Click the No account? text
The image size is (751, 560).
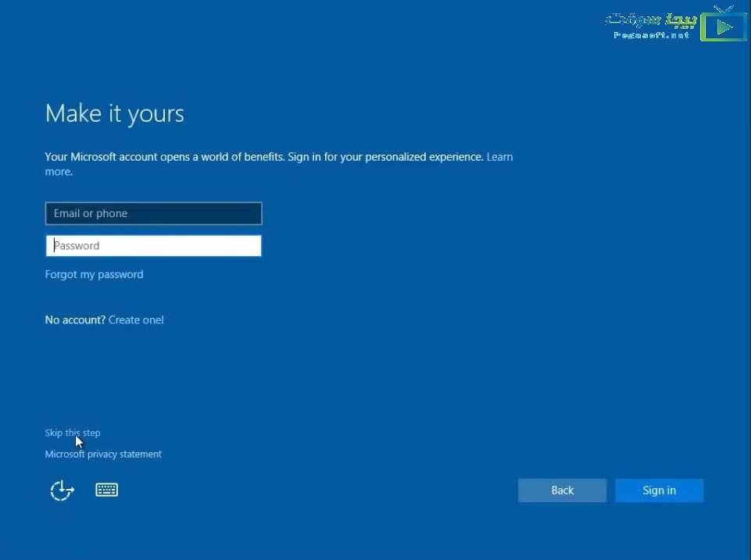pyautogui.click(x=75, y=319)
